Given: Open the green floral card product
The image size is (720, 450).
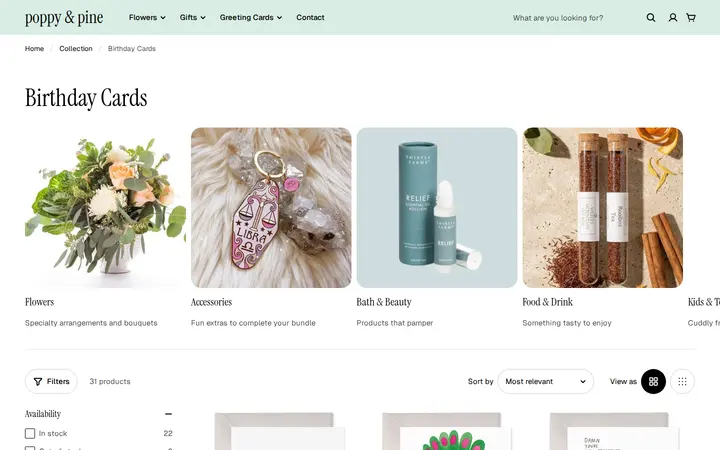Looking at the screenshot, I should [445, 432].
